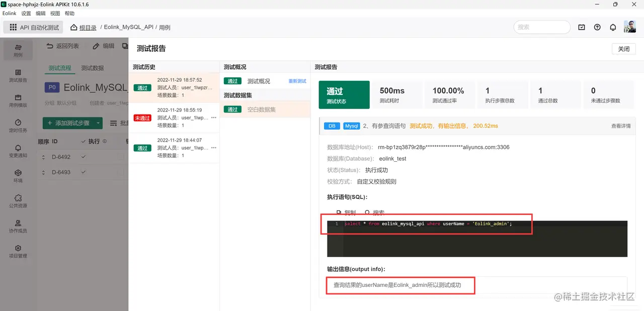This screenshot has height=311, width=644.
Task: Open the 用例 sidebar section
Action: coord(18,50)
